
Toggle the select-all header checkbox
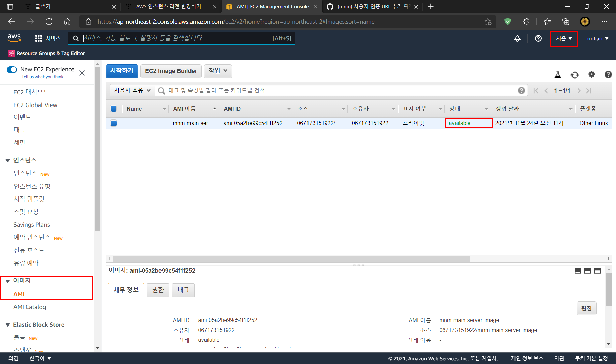click(x=114, y=109)
